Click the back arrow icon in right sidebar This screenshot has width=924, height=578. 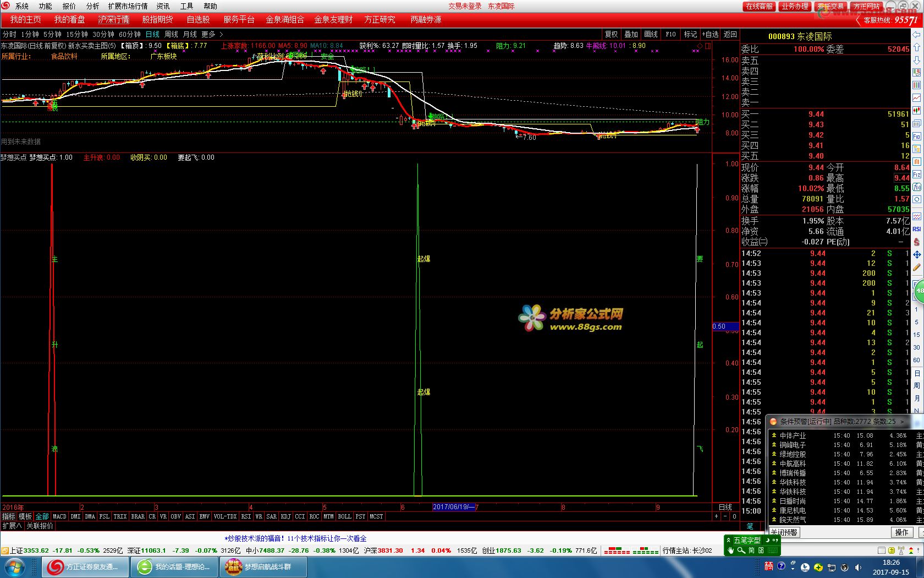tap(917, 35)
